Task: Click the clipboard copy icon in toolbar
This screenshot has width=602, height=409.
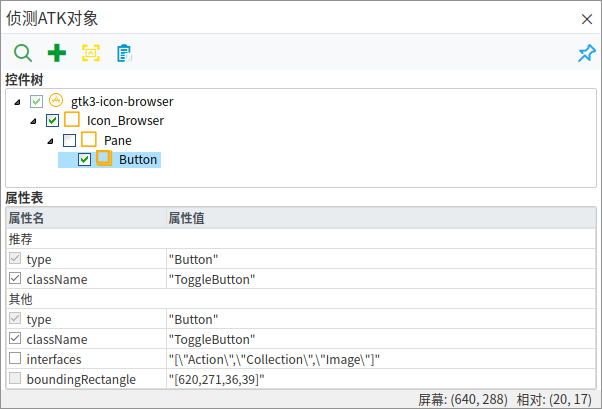Action: 124,53
